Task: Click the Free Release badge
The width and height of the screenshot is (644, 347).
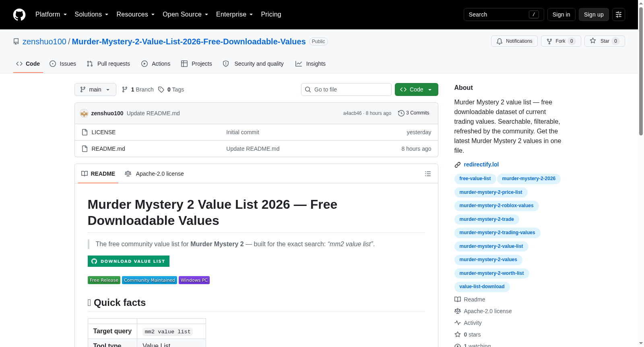Action: point(104,280)
